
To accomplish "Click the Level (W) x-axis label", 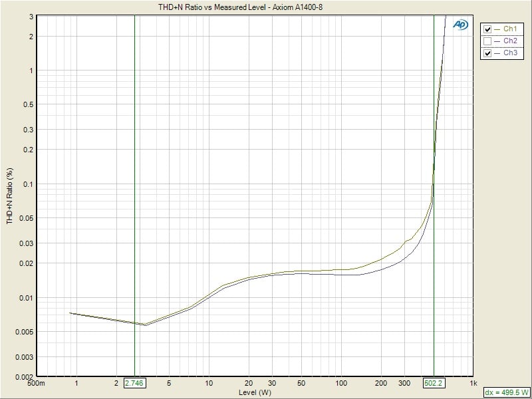I will click(x=255, y=392).
